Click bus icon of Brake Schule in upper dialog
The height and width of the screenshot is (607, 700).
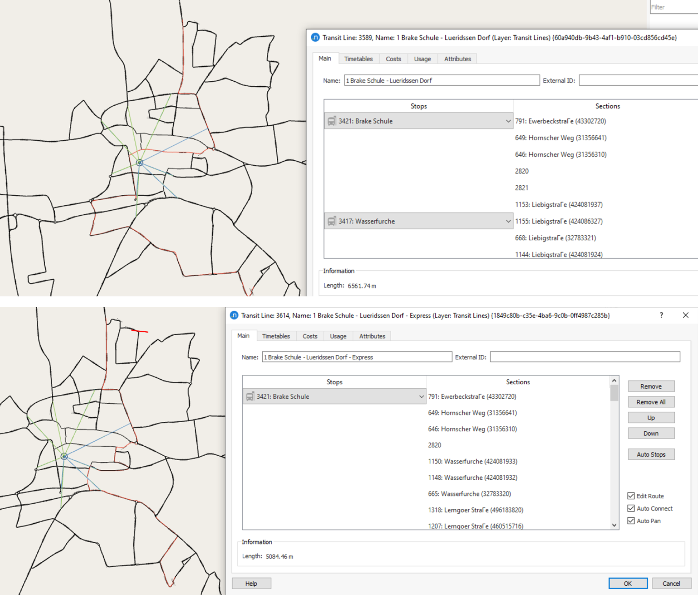pyautogui.click(x=331, y=121)
